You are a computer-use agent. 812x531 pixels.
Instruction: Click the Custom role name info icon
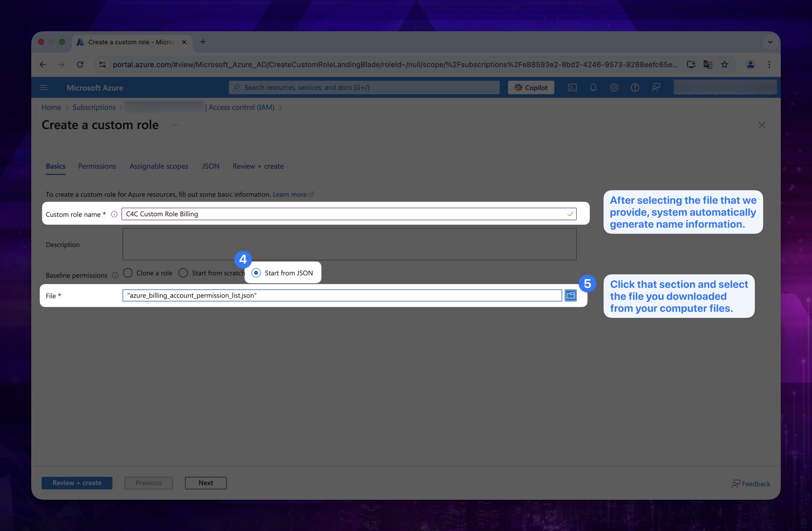114,214
